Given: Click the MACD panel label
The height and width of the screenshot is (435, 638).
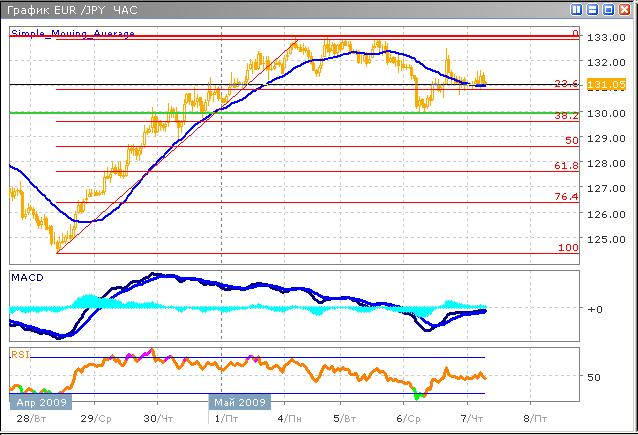Looking at the screenshot, I should (25, 276).
